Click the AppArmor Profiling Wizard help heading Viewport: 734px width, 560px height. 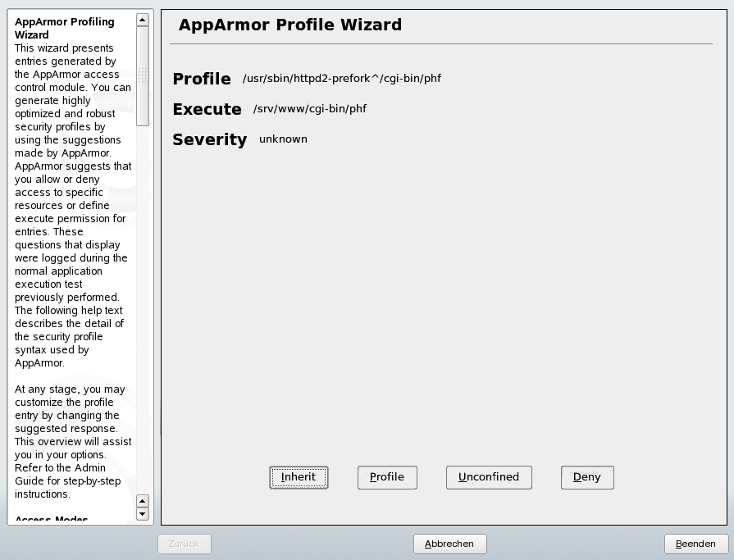point(65,28)
